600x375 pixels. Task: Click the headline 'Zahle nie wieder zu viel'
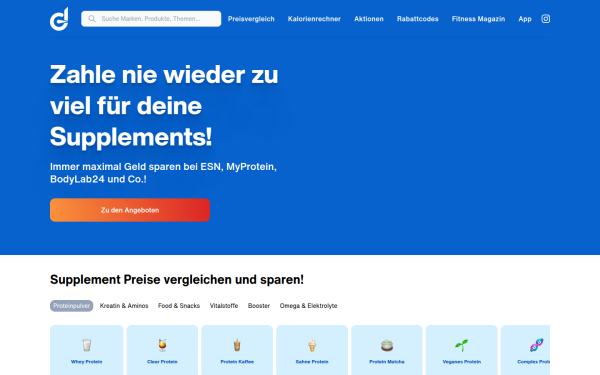164,106
